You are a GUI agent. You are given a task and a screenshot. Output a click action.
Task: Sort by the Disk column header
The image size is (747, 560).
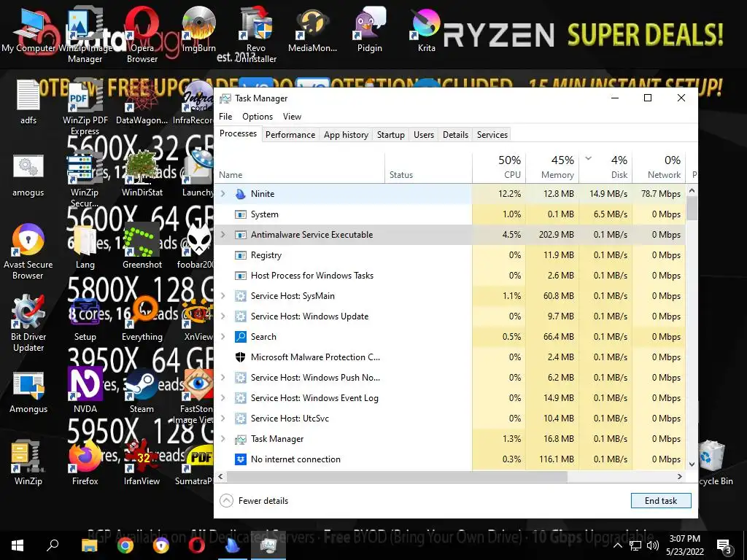pyautogui.click(x=605, y=167)
